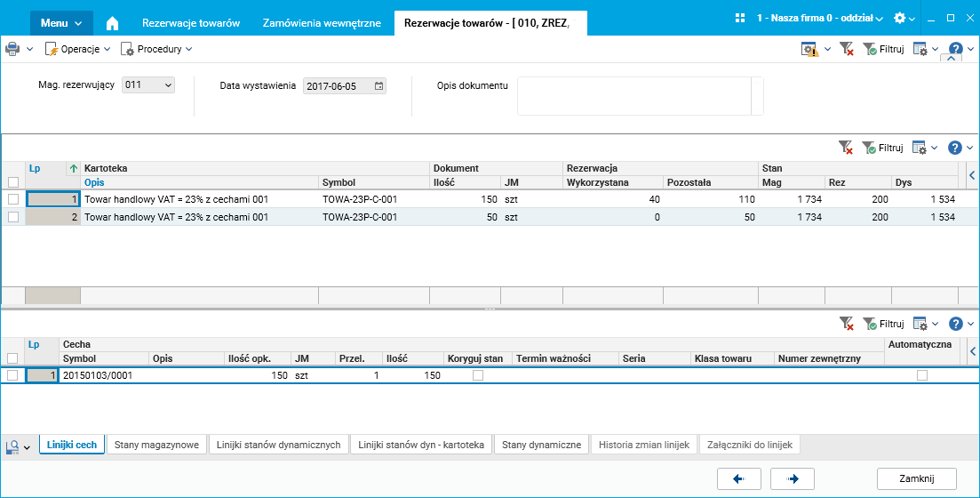Expand the print options arrow
980x498 pixels.
click(x=29, y=50)
